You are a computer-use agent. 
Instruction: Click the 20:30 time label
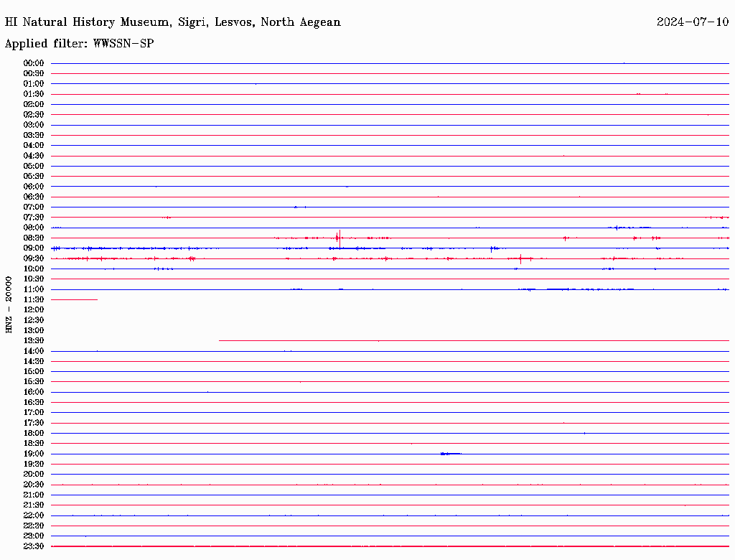pyautogui.click(x=34, y=485)
